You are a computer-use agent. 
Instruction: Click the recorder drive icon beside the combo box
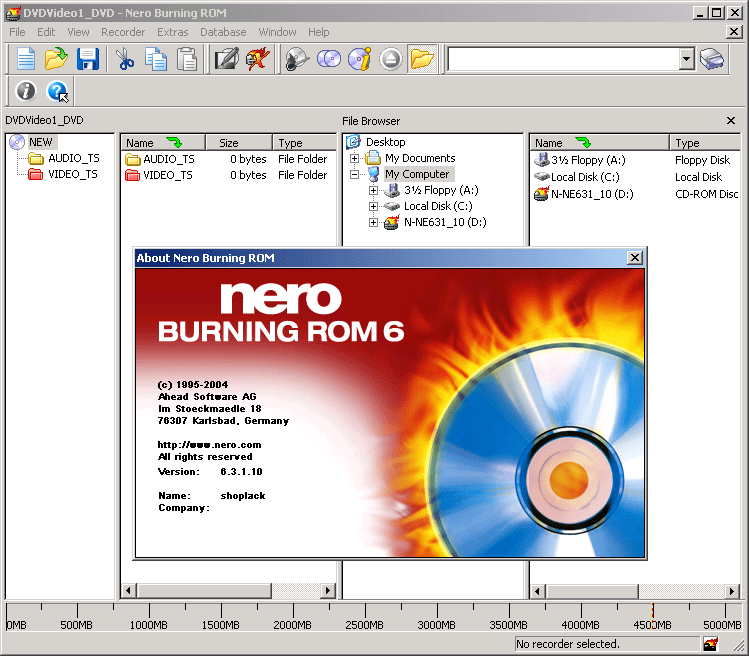[x=712, y=59]
